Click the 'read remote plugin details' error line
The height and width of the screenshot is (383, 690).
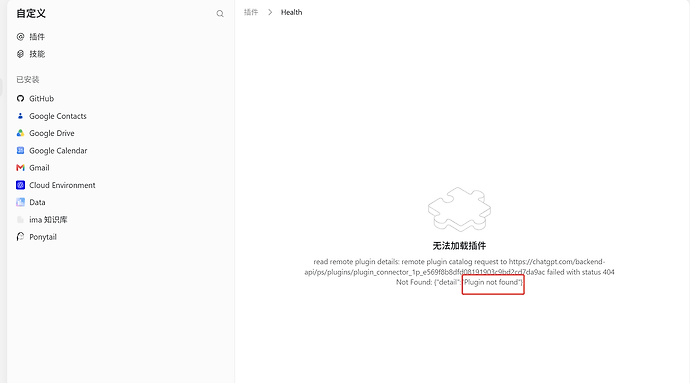click(459, 261)
